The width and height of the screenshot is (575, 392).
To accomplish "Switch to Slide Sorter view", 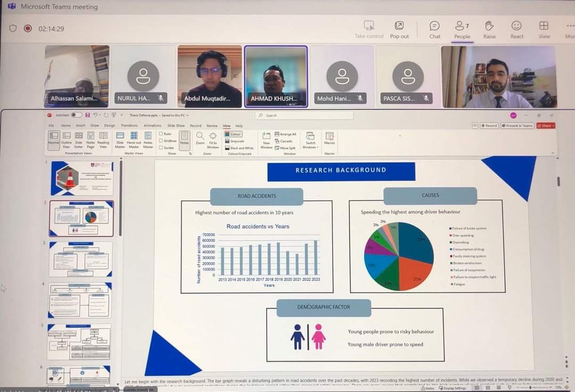I will pos(79,138).
